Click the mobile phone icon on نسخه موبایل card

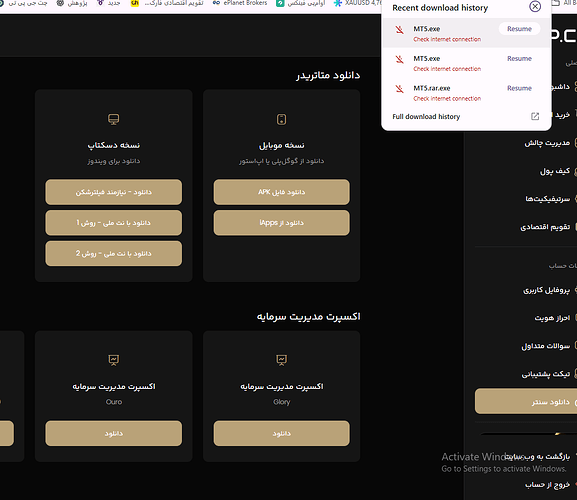282,119
